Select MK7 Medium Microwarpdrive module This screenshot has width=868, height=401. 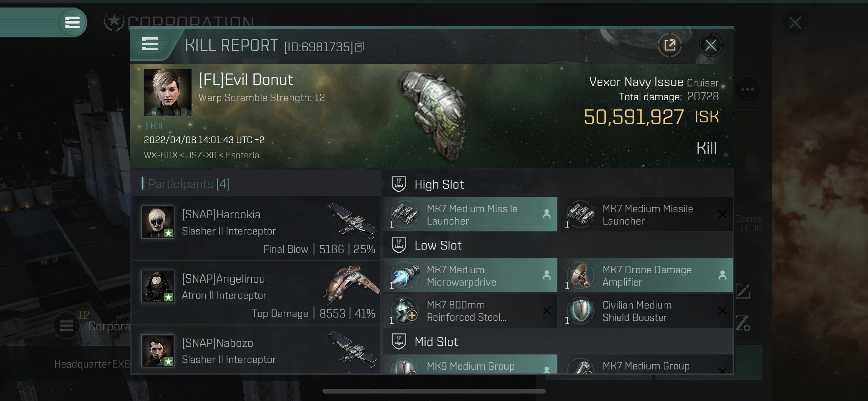coord(470,275)
